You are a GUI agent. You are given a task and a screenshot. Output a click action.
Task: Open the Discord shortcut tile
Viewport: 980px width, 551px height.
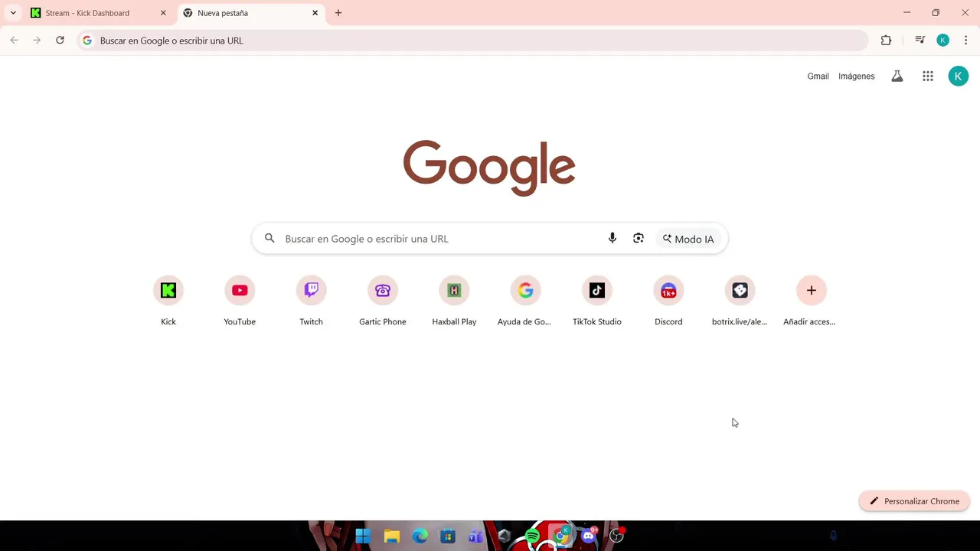(668, 302)
